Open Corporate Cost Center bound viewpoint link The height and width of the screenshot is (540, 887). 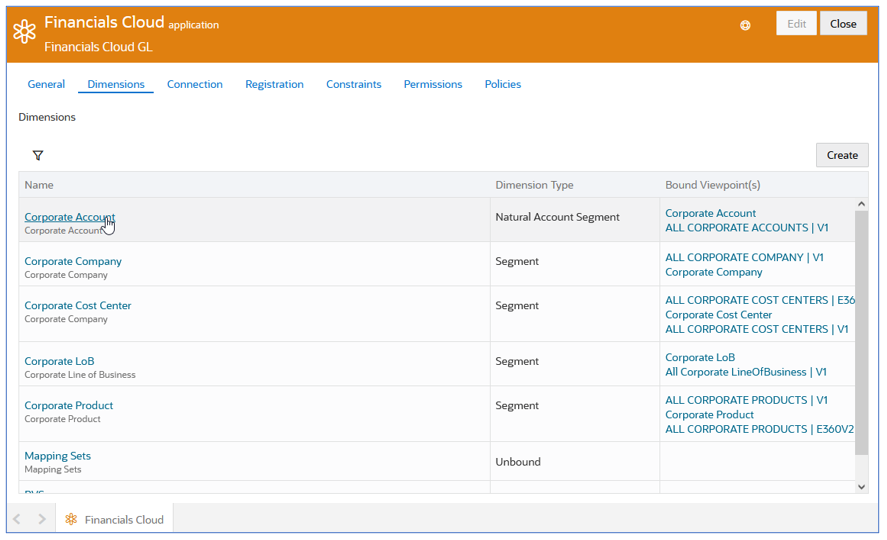tap(718, 315)
